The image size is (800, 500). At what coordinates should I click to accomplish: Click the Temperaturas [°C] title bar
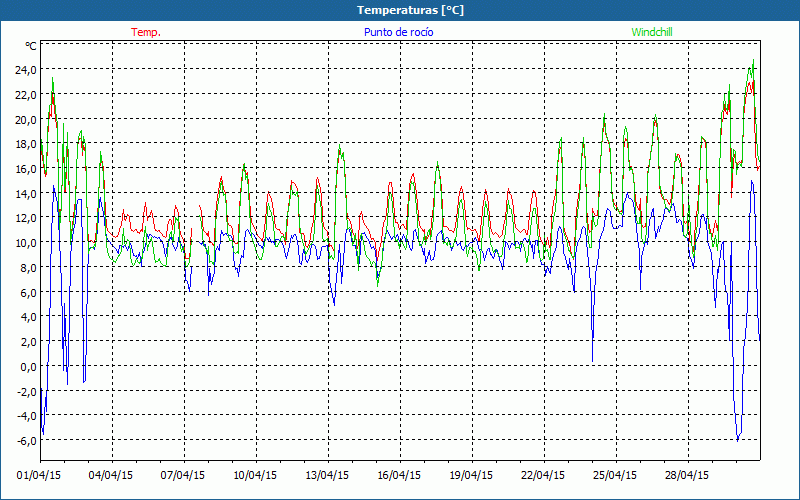pos(400,10)
